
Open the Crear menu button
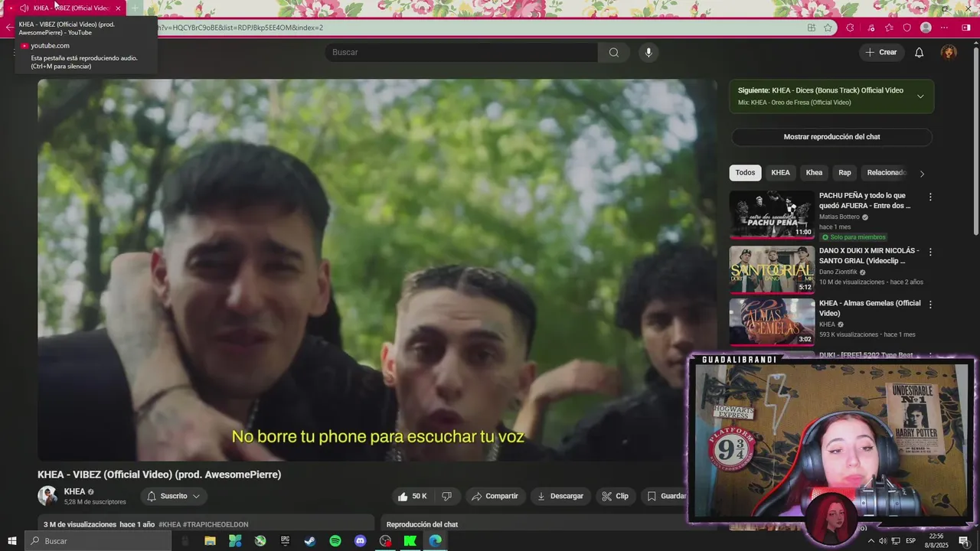point(880,52)
